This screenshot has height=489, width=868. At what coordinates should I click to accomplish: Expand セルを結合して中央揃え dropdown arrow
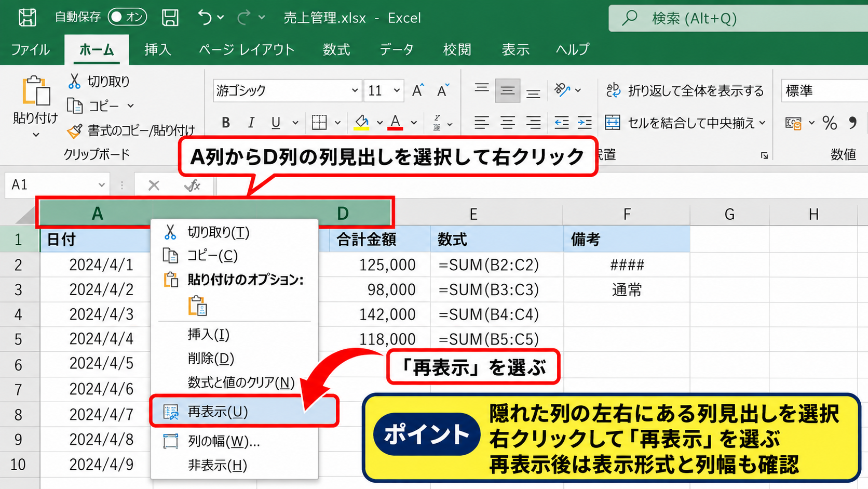[x=762, y=123]
